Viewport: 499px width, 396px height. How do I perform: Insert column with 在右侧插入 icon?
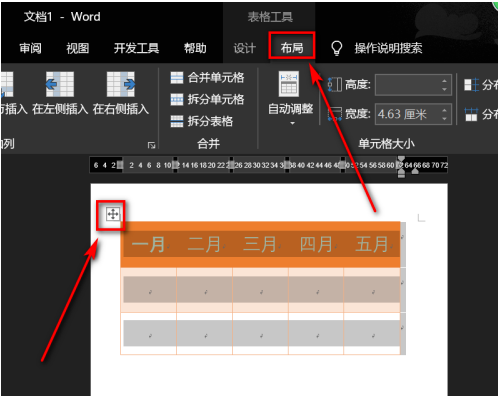[121, 84]
